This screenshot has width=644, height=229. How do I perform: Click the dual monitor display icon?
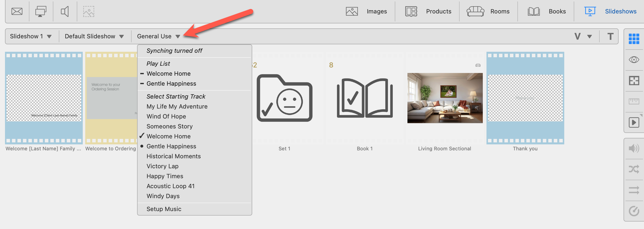click(41, 11)
